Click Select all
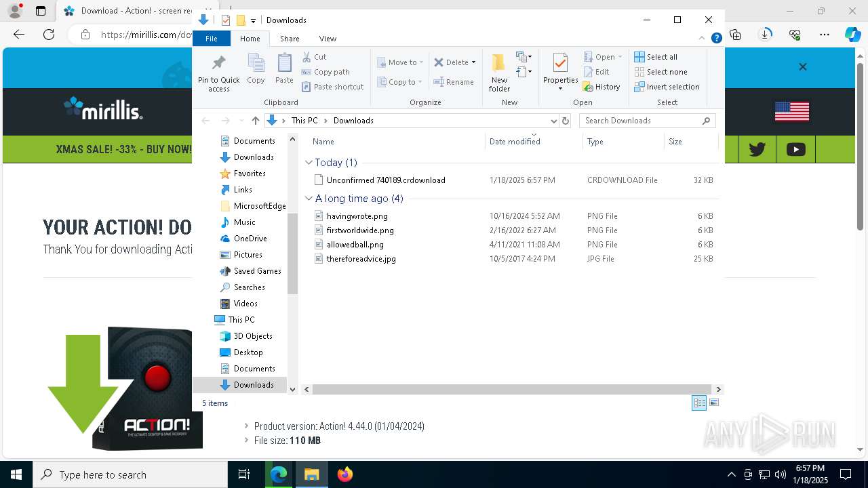This screenshot has width=868, height=488. tap(656, 57)
